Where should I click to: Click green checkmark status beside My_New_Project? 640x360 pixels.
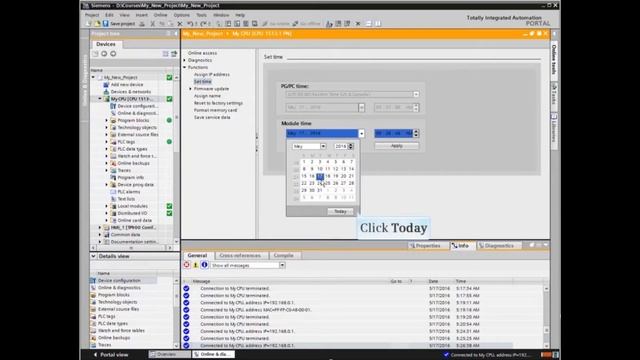click(169, 78)
